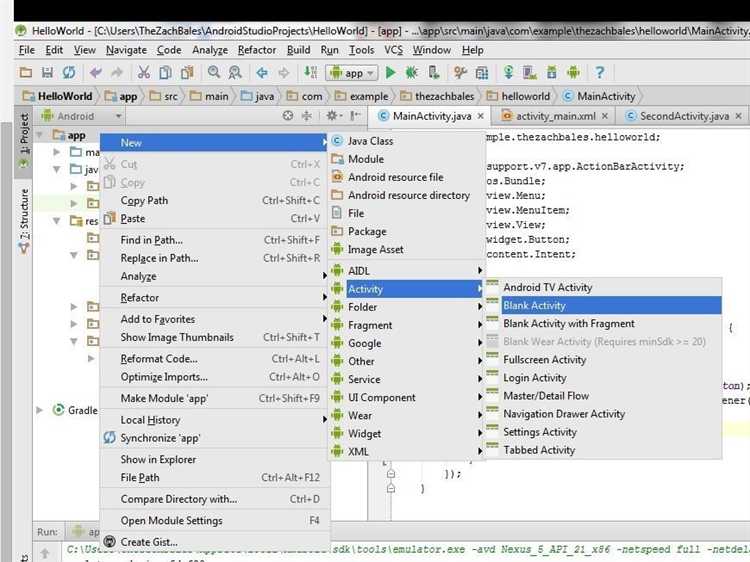This screenshot has height=562, width=750.
Task: Switch to the activity_main.xml tab
Action: [x=556, y=116]
